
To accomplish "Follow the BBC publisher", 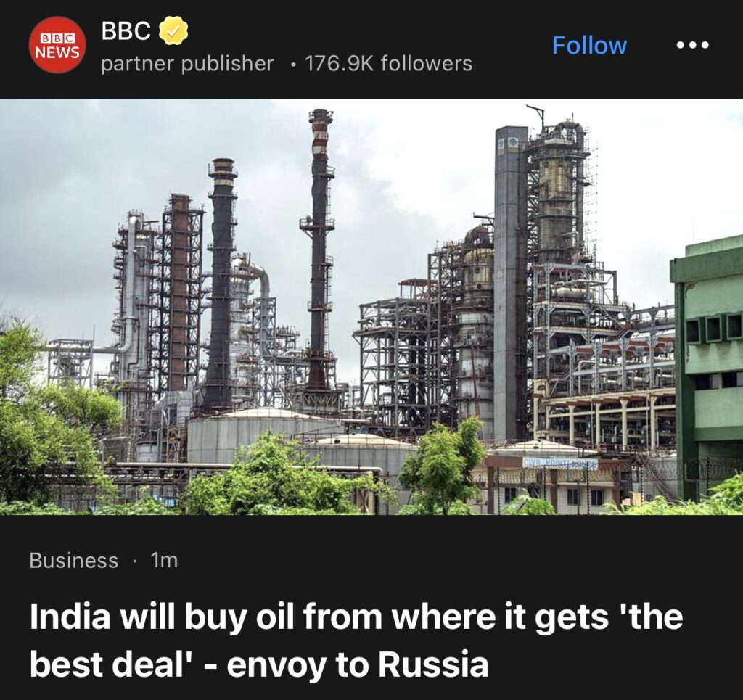I will (x=589, y=46).
